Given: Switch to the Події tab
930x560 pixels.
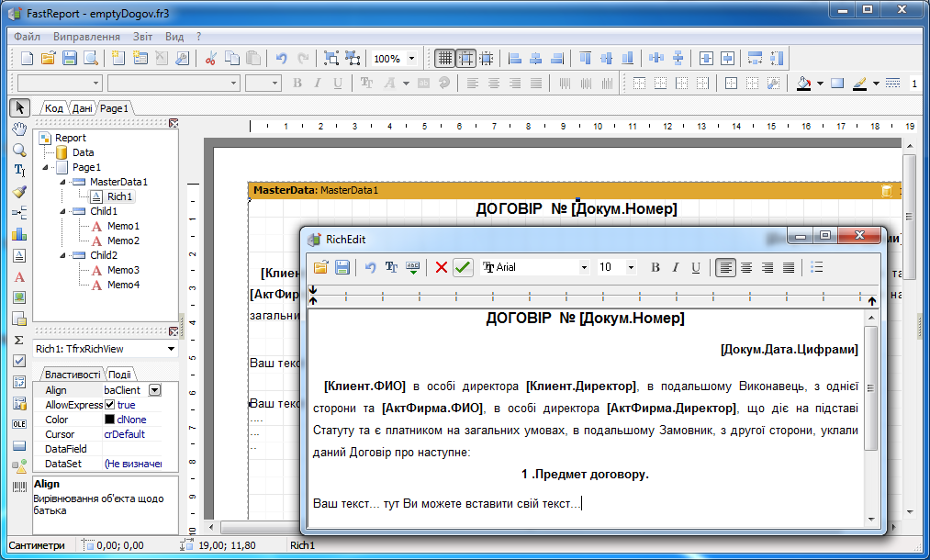Looking at the screenshot, I should [118, 375].
